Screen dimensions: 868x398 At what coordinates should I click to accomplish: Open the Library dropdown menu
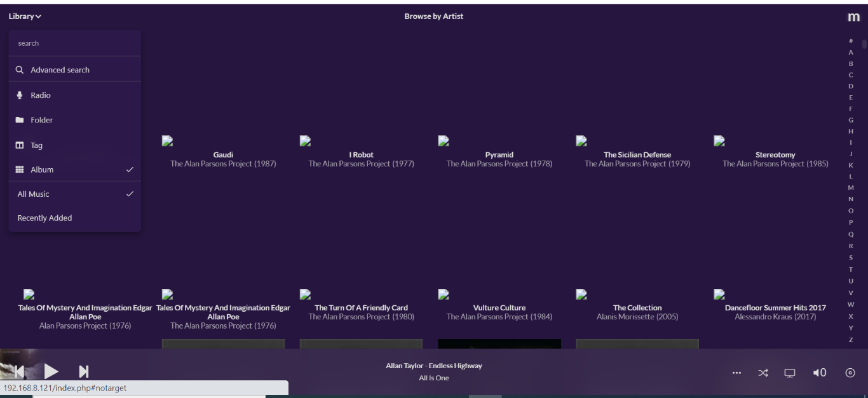[x=25, y=17]
